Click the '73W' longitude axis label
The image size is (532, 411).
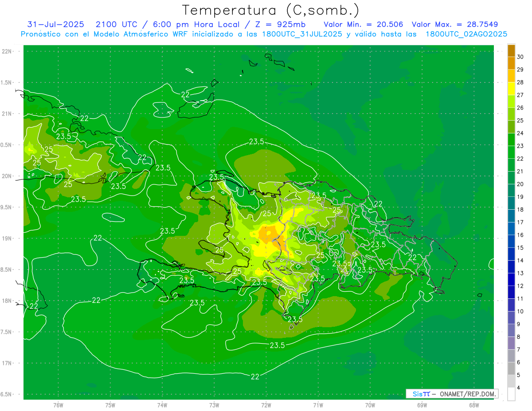click(214, 405)
